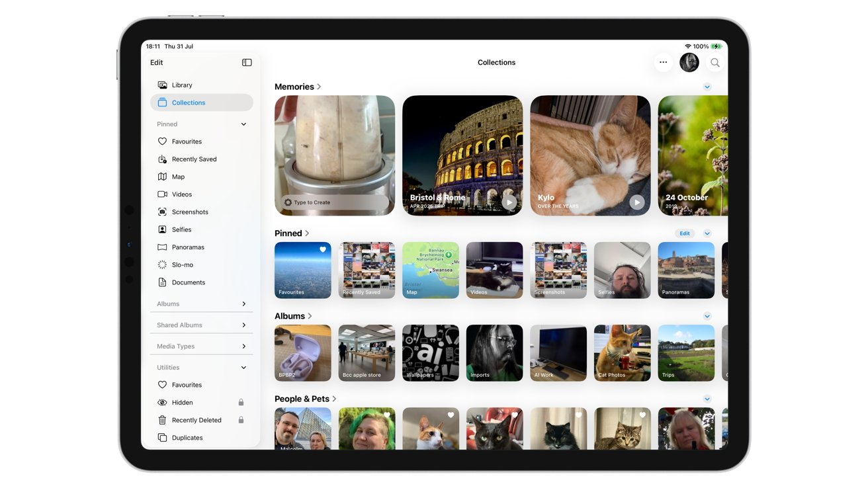The image size is (868, 488).
Task: Open Screenshots in the sidebar
Action: [189, 212]
